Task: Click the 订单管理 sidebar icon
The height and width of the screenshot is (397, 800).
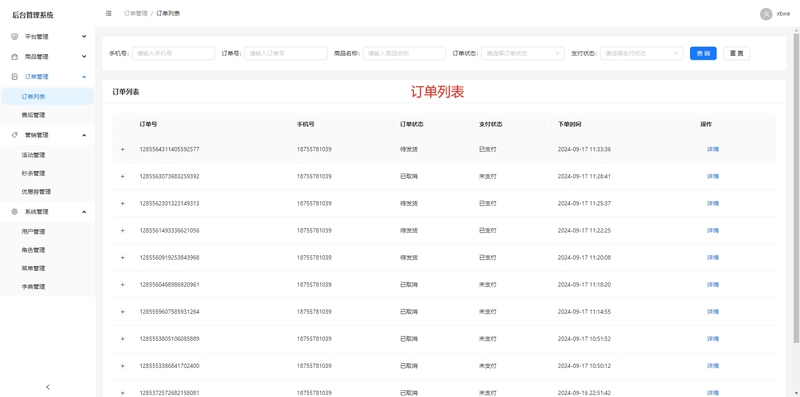Action: pos(14,77)
